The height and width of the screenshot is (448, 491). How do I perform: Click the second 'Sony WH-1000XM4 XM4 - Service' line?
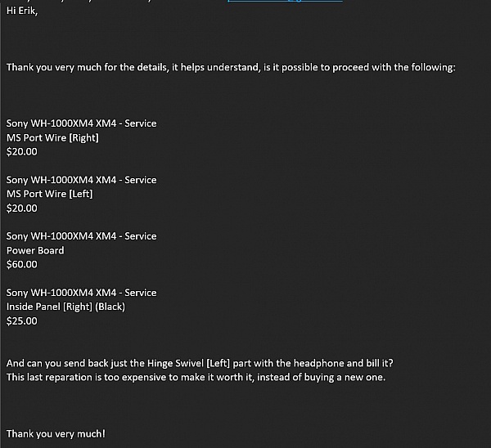point(81,180)
